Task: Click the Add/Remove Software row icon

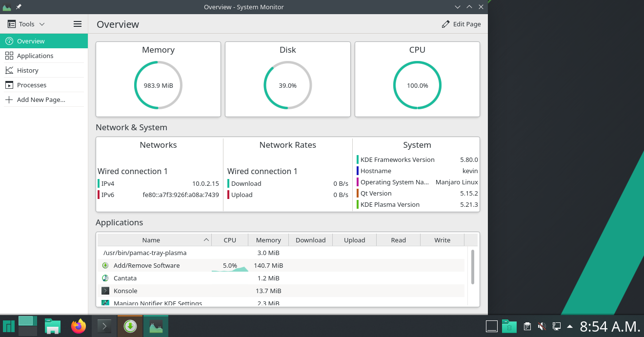Action: click(105, 265)
